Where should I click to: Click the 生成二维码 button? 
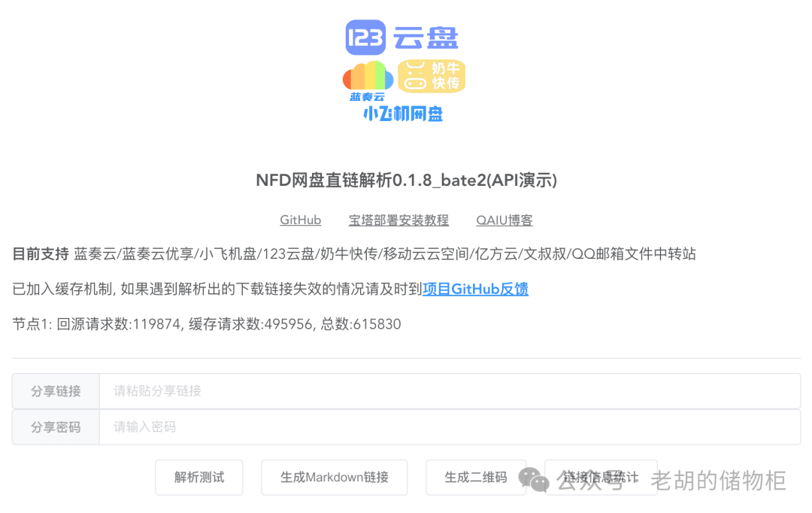476,477
